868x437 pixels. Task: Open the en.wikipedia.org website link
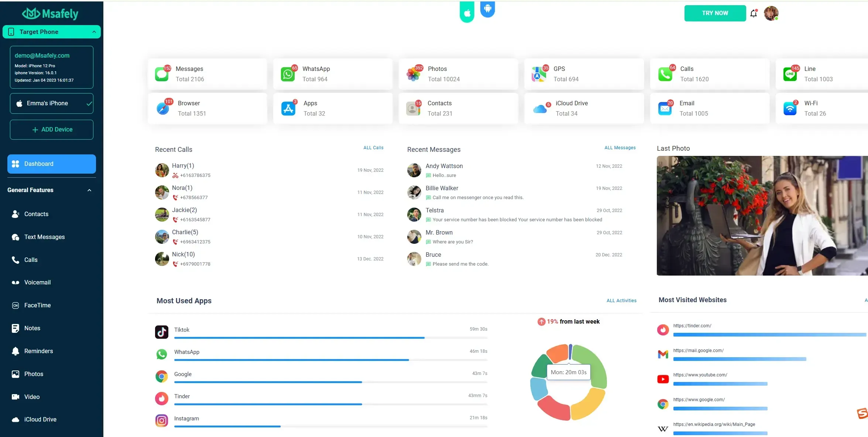(x=714, y=424)
